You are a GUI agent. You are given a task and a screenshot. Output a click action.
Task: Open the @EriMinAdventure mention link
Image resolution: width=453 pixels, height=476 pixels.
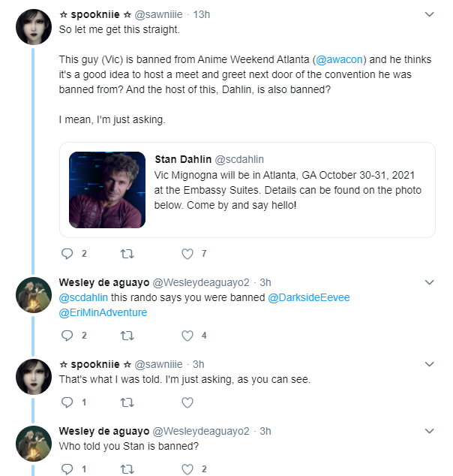103,312
